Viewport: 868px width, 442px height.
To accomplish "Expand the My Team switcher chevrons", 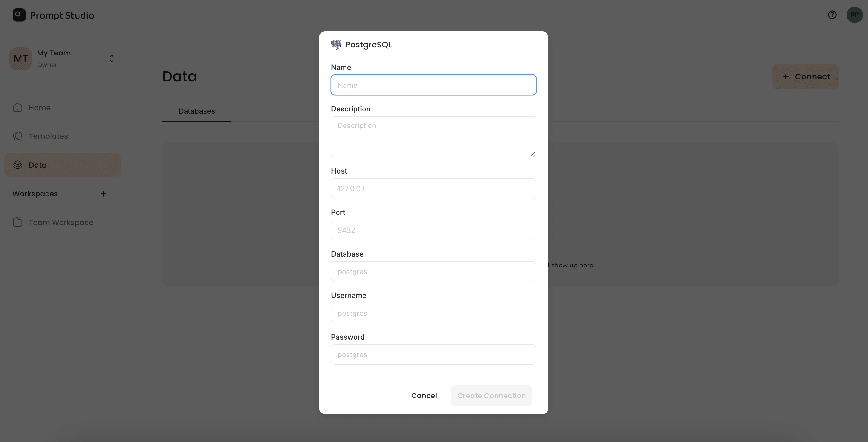I will click(112, 59).
